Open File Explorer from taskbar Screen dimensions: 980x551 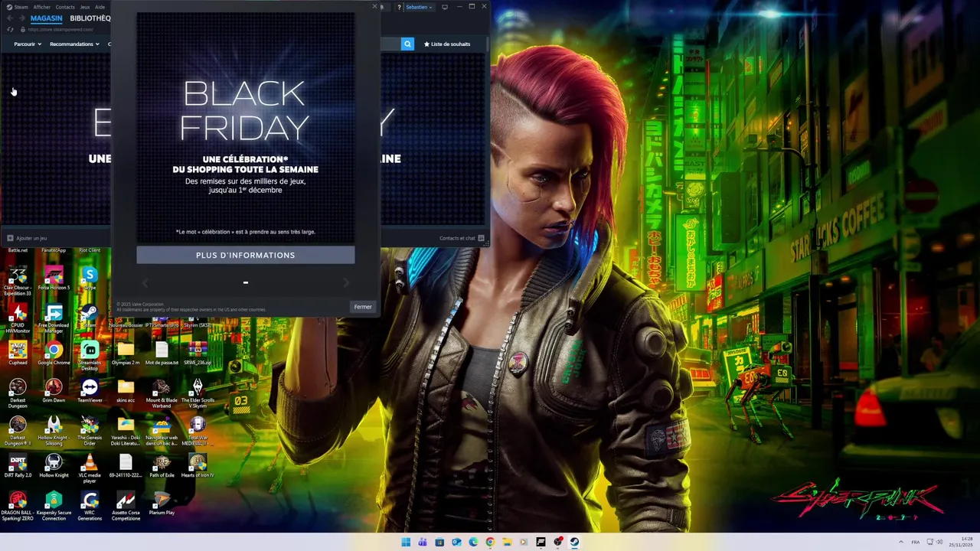[507, 542]
